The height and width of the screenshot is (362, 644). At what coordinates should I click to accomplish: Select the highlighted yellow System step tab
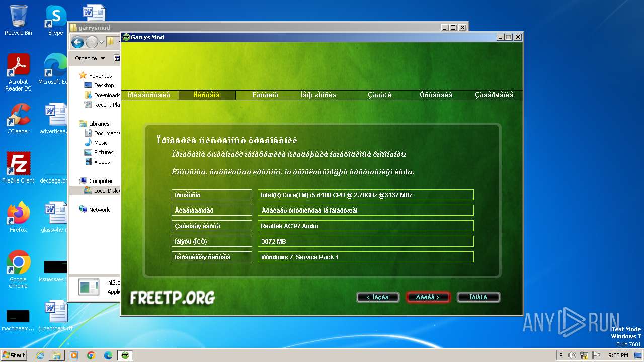207,95
